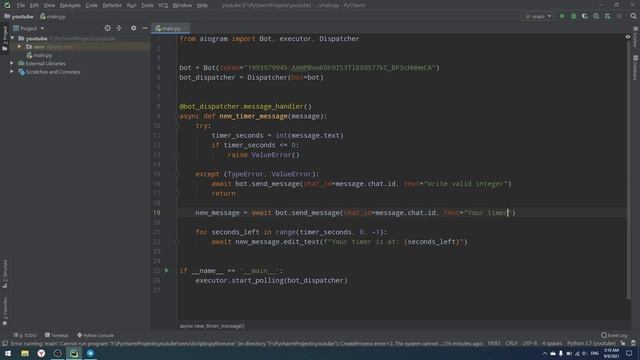The width and height of the screenshot is (640, 360).
Task: Collapse all in Project panel
Action: click(119, 28)
